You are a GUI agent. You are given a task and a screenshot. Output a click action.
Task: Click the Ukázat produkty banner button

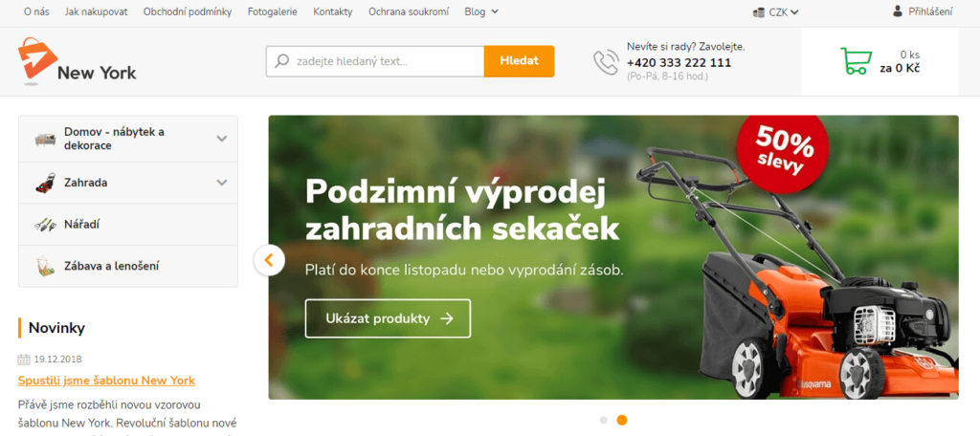click(x=389, y=318)
